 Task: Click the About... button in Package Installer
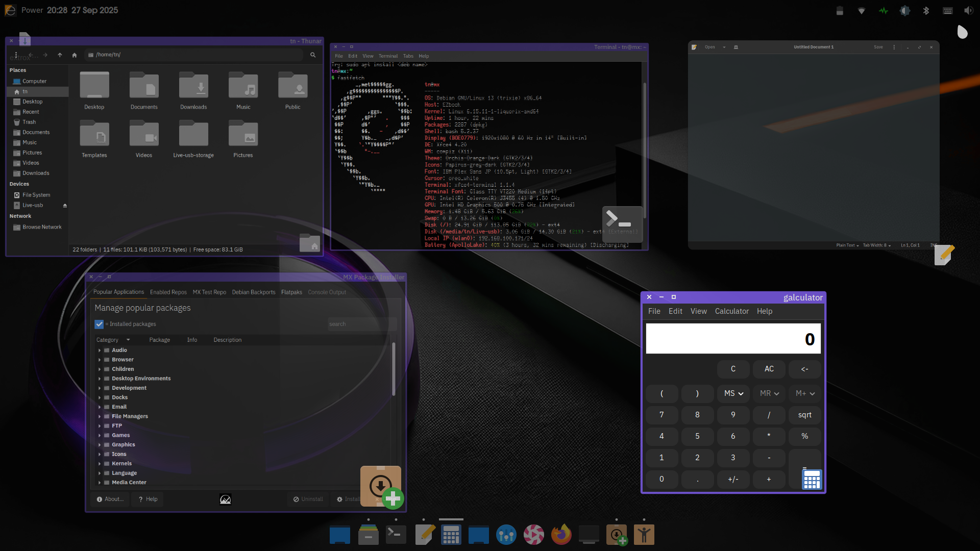coord(110,499)
